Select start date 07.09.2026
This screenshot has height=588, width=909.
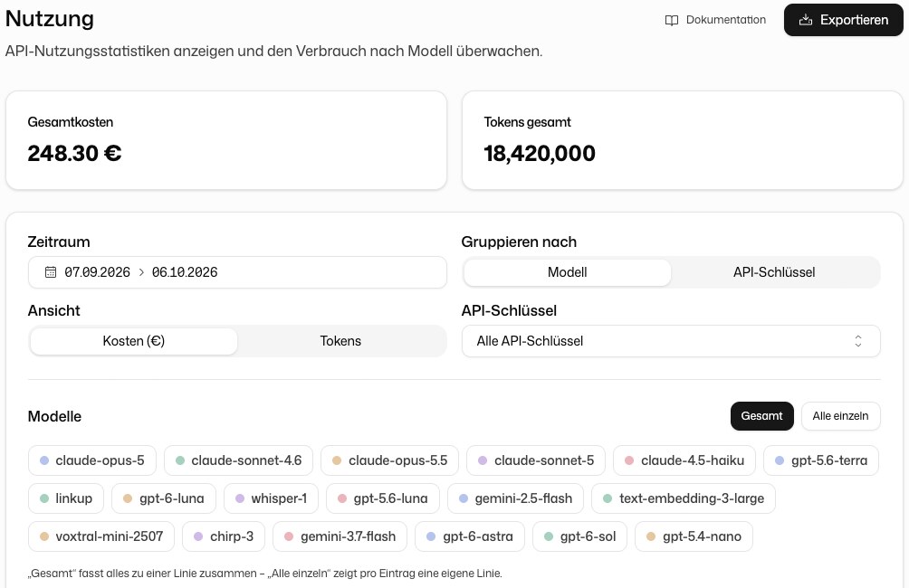point(98,272)
